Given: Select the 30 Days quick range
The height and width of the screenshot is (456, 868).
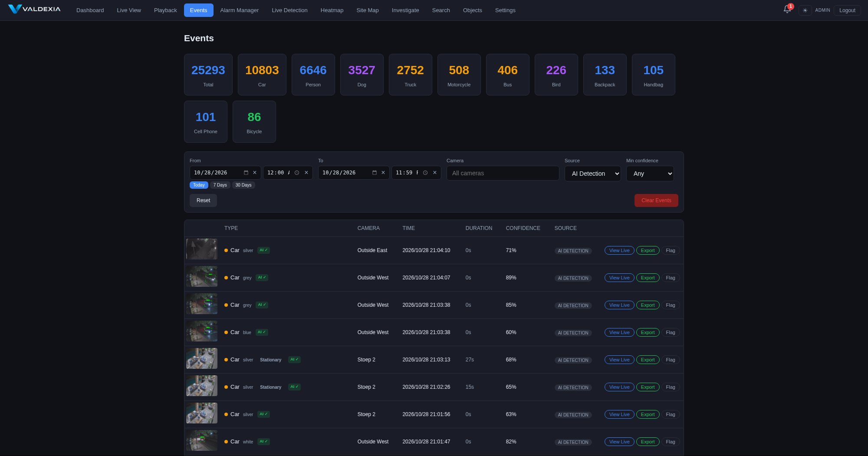Looking at the screenshot, I should click(243, 185).
